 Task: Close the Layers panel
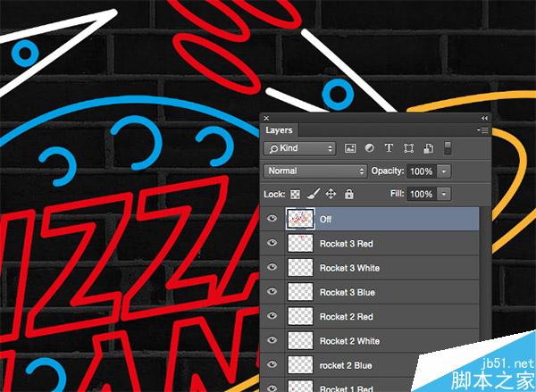[266, 118]
